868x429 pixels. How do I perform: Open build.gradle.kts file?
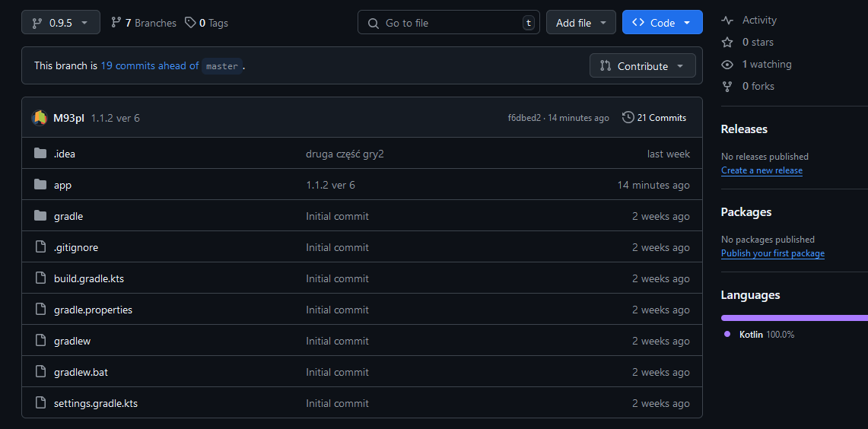[x=89, y=278]
